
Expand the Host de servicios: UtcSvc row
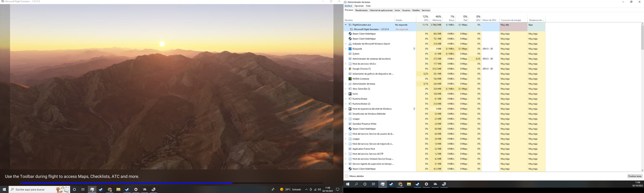(346, 64)
